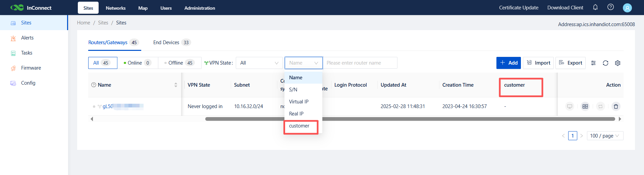Open the 100 / page size selector
644x175 pixels.
pos(605,136)
